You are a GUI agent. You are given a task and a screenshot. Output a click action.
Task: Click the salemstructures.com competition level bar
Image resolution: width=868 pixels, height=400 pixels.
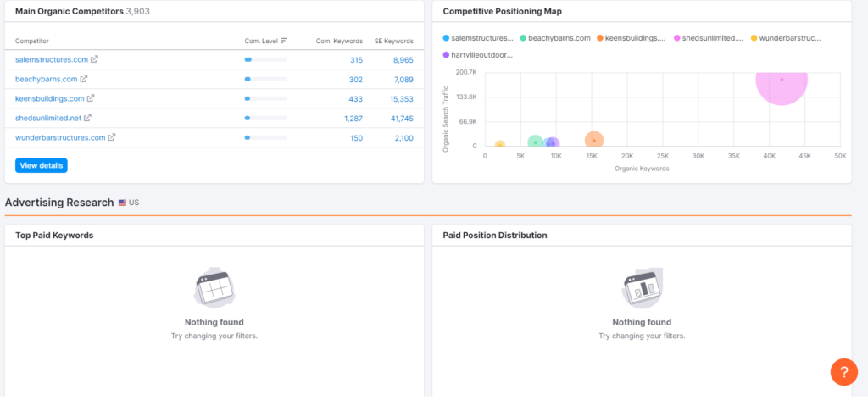265,59
